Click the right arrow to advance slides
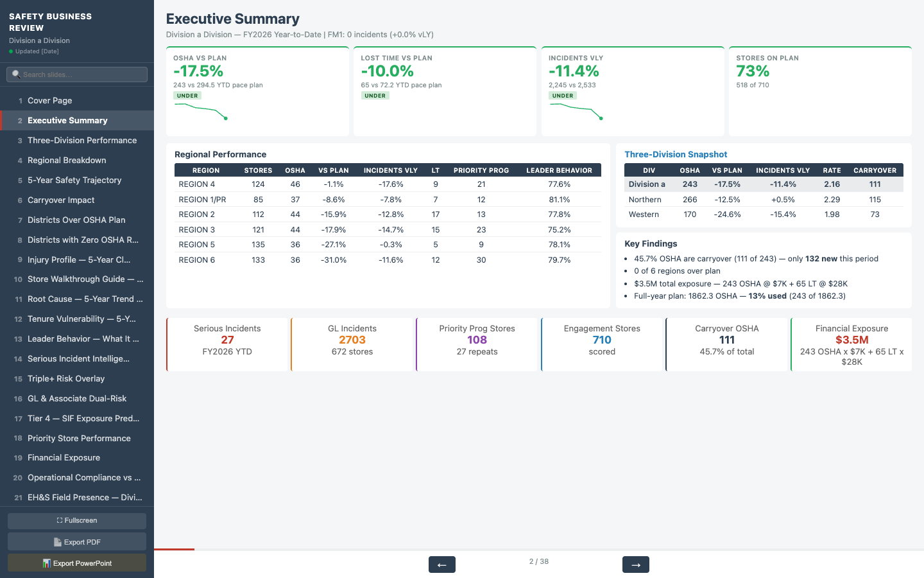 [635, 565]
